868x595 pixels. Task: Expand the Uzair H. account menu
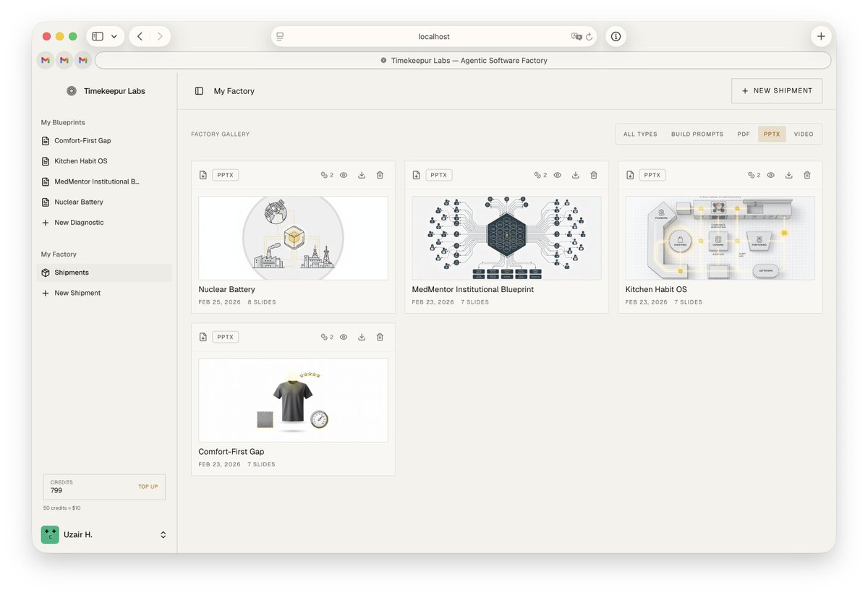coord(105,534)
